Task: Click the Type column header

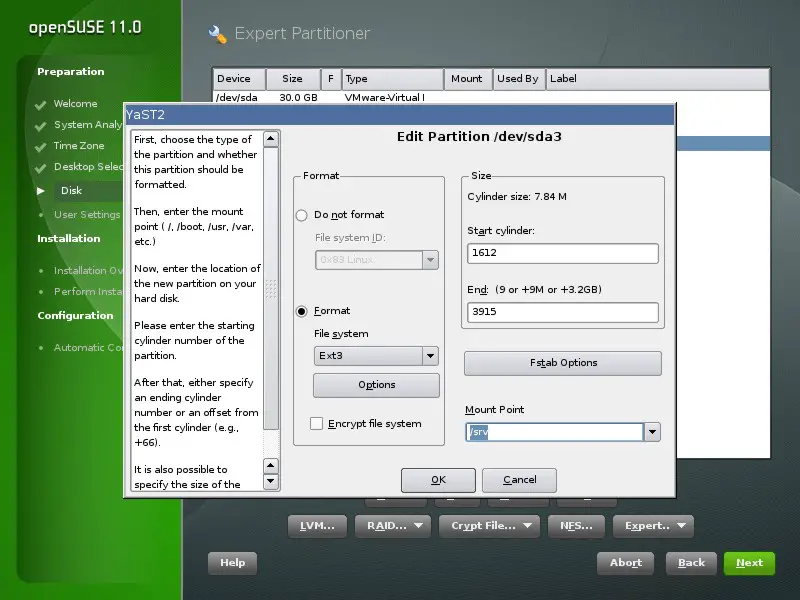Action: pyautogui.click(x=392, y=79)
